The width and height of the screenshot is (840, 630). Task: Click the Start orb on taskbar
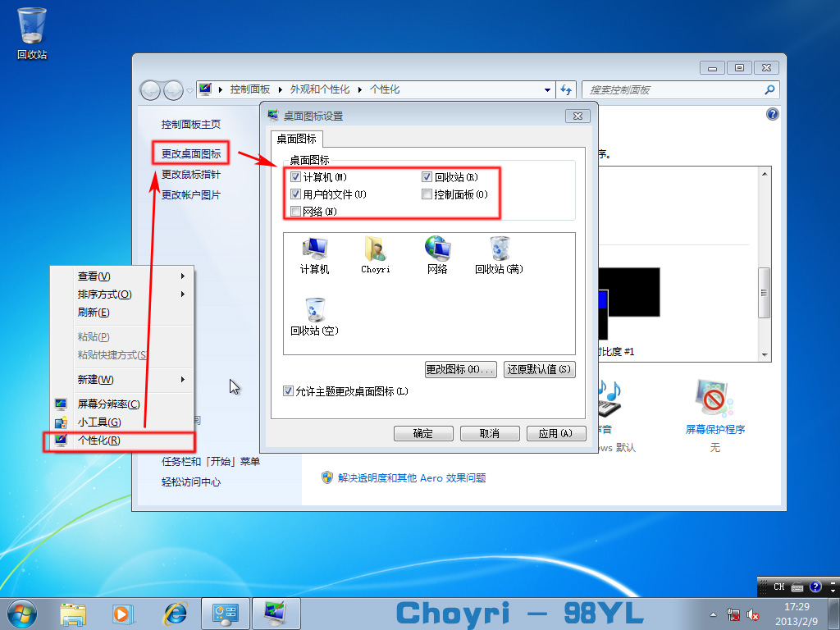point(22,614)
